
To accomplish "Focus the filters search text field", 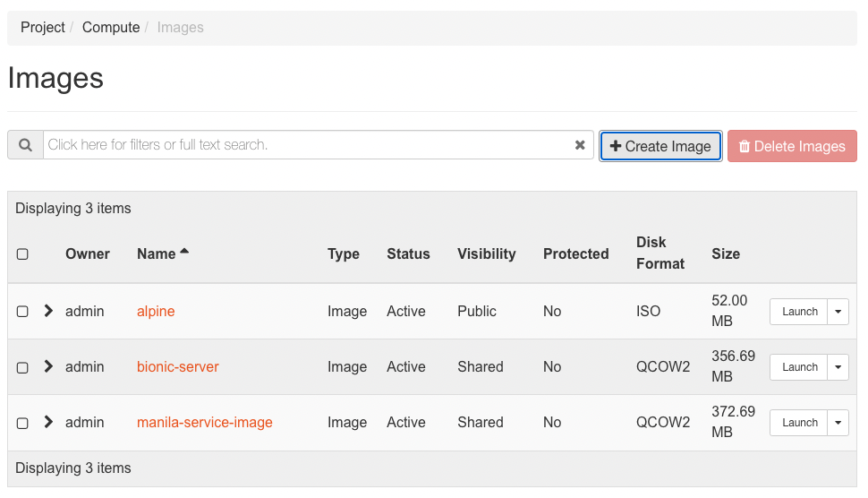I will point(304,145).
